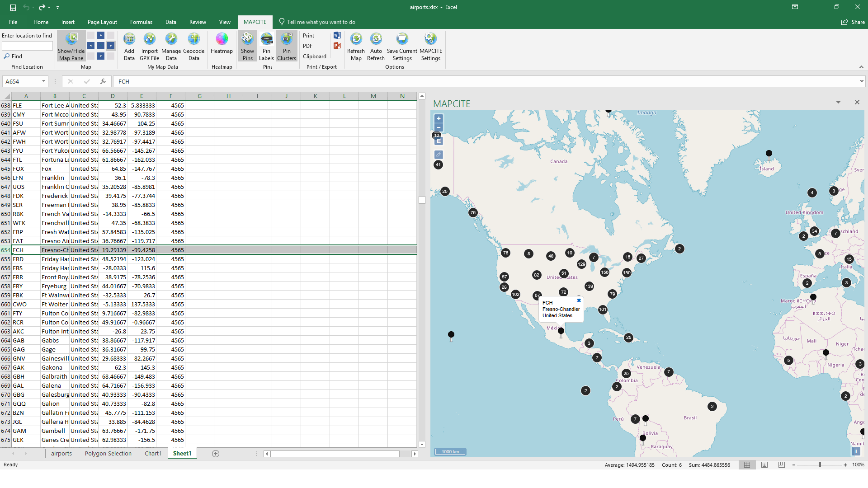868x488 pixels.
Task: Pan map left with arrow button
Action: click(91, 46)
